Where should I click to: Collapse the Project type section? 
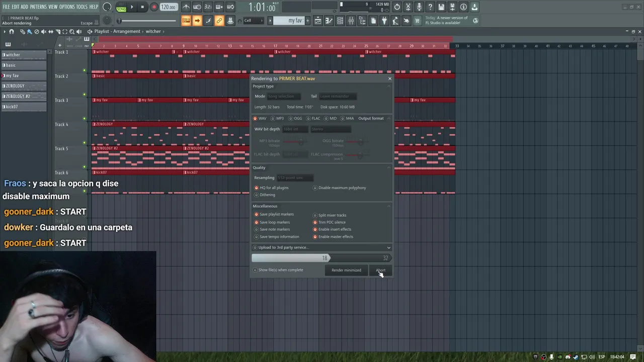(389, 86)
